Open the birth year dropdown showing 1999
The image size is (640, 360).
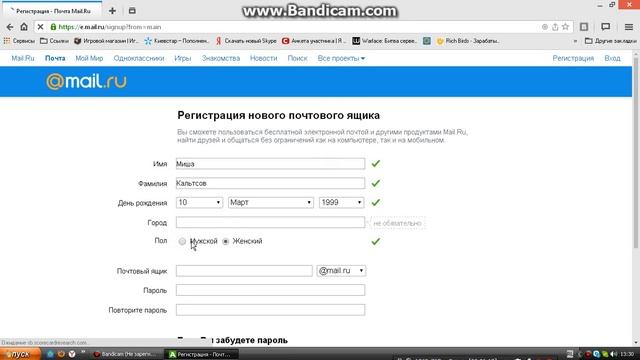pos(341,202)
